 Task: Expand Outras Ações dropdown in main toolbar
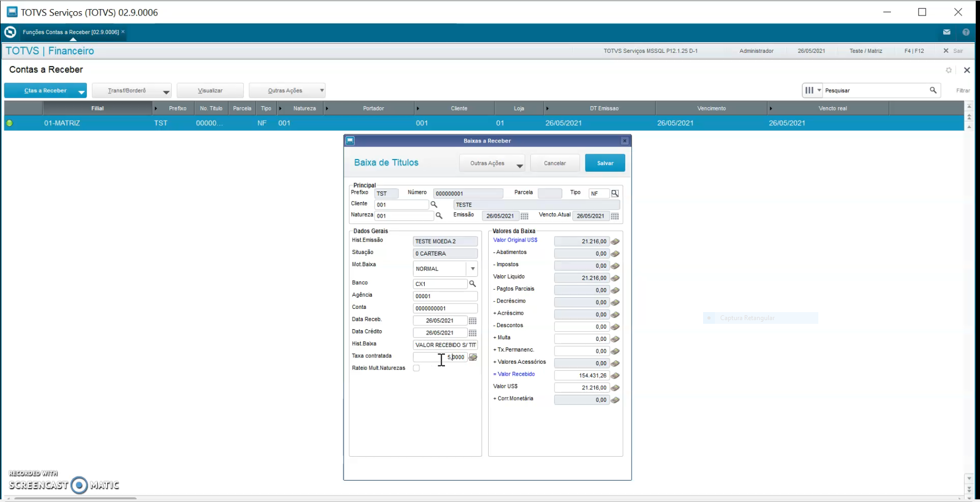click(x=322, y=90)
